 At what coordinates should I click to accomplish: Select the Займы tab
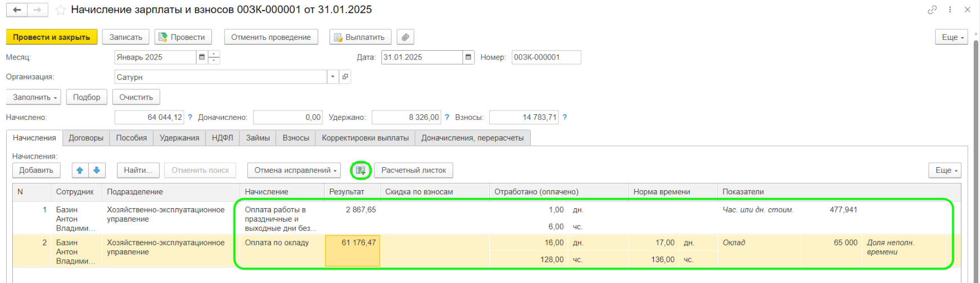tap(258, 138)
